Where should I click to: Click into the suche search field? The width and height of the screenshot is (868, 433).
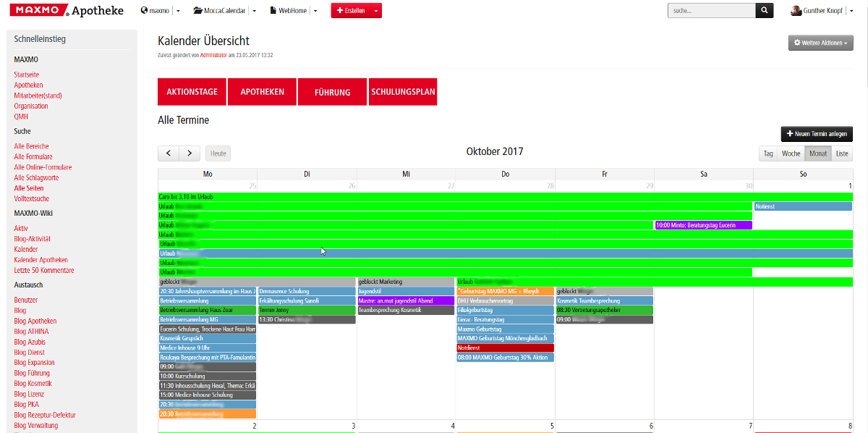coord(711,11)
